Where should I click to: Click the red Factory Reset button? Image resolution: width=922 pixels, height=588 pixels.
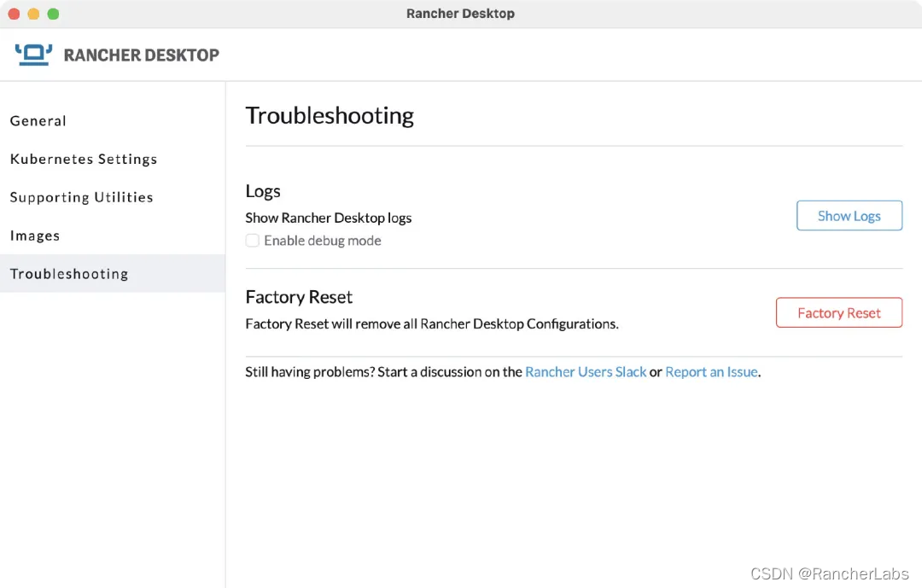click(x=839, y=313)
